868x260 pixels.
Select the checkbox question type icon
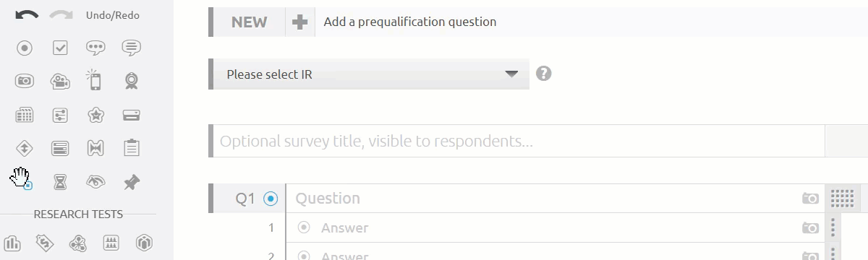[61, 48]
